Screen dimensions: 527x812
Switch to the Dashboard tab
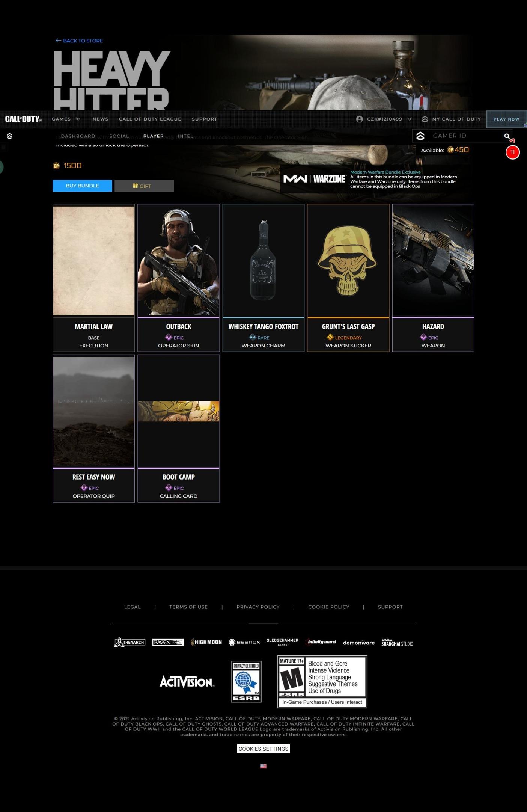pos(78,136)
